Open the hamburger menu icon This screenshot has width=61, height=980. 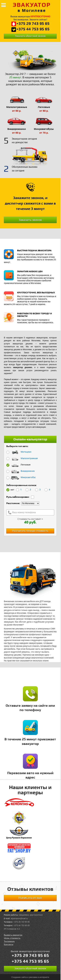(x=3, y=5)
